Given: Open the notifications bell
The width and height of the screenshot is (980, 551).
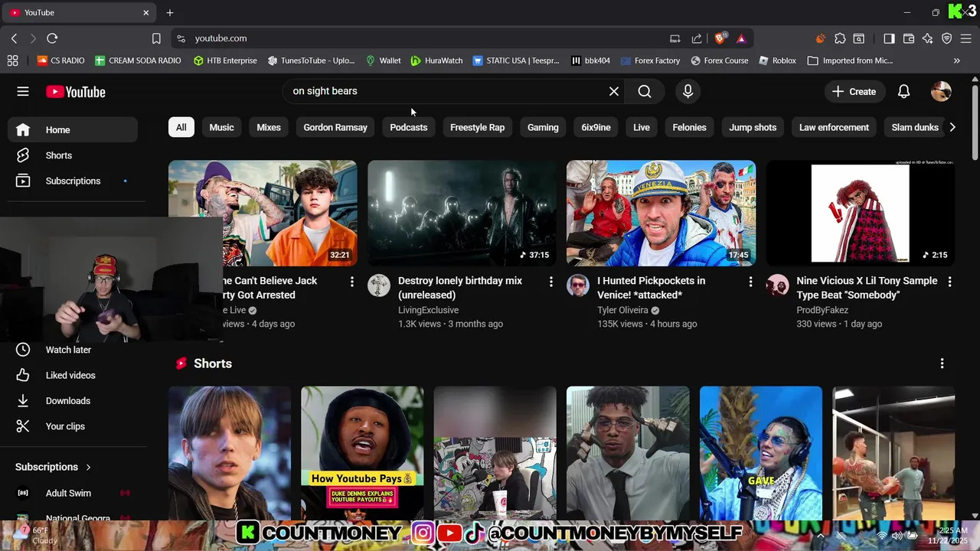Looking at the screenshot, I should [903, 92].
